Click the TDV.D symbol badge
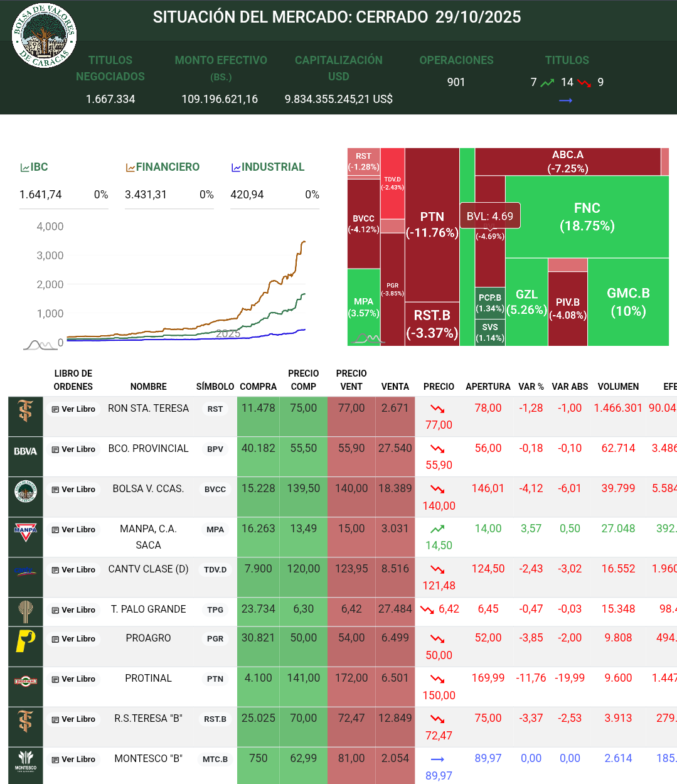Screen dimensions: 677x784 (215, 570)
